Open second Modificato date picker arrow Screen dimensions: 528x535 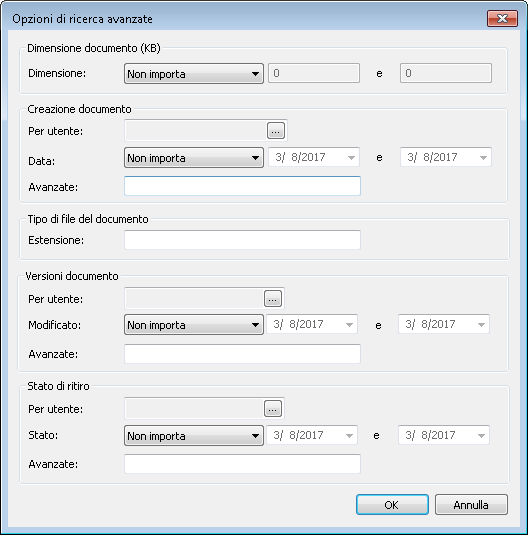click(x=481, y=324)
